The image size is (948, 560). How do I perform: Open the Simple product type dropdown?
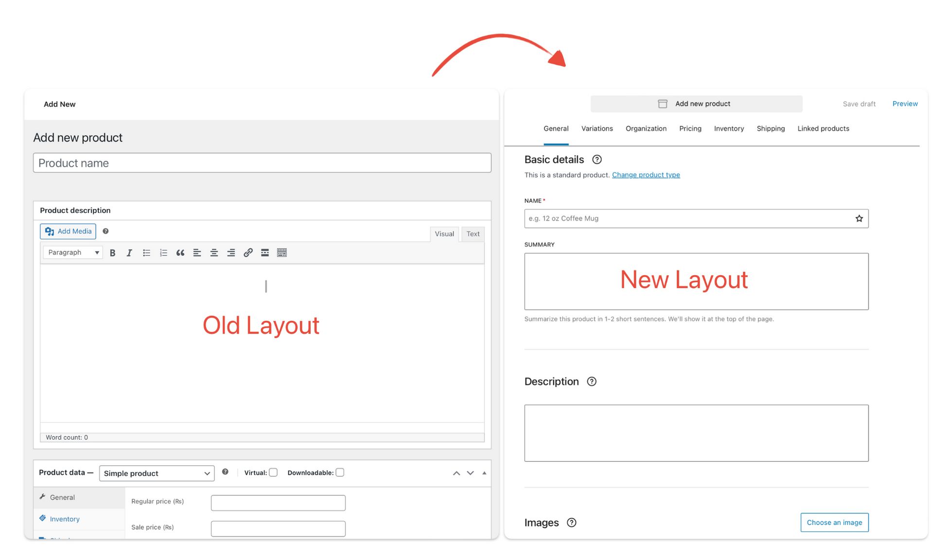(157, 473)
